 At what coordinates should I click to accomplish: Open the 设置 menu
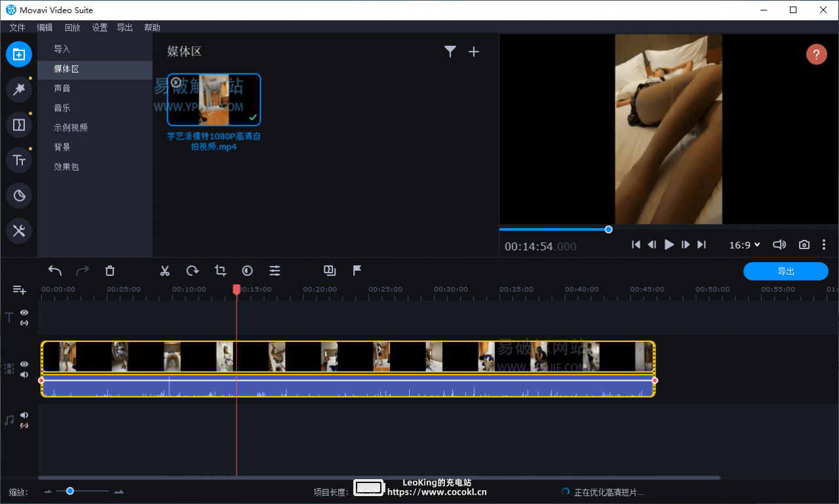100,28
